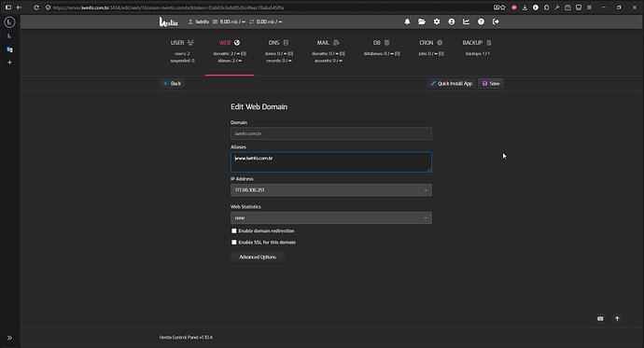Click the browser address bar URL
The width and height of the screenshot is (644, 348).
pyautogui.click(x=168, y=7)
